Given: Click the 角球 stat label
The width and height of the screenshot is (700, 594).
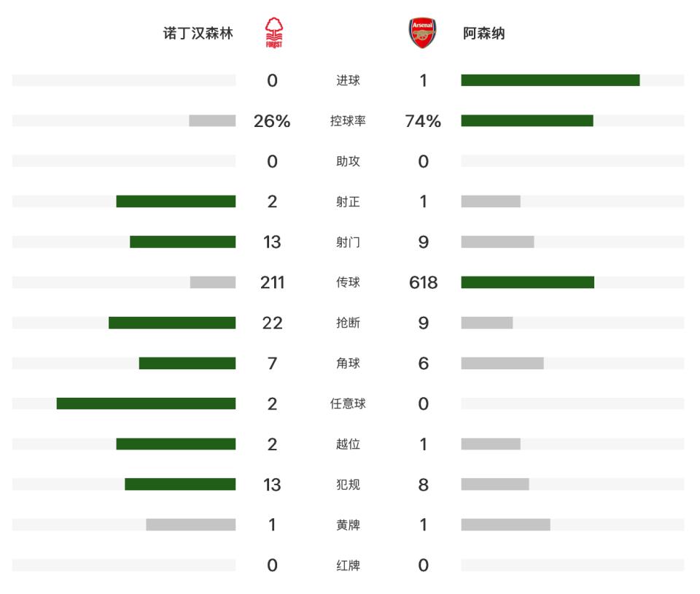Looking at the screenshot, I should (x=348, y=363).
